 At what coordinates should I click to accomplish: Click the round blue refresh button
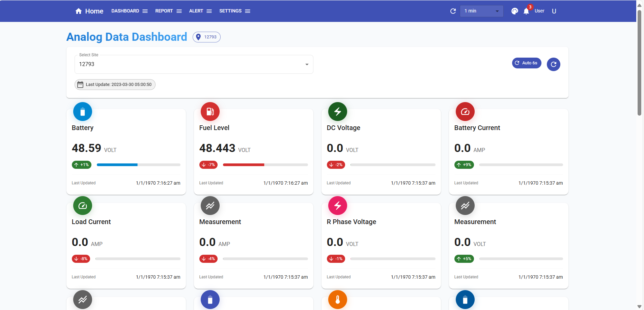(553, 64)
